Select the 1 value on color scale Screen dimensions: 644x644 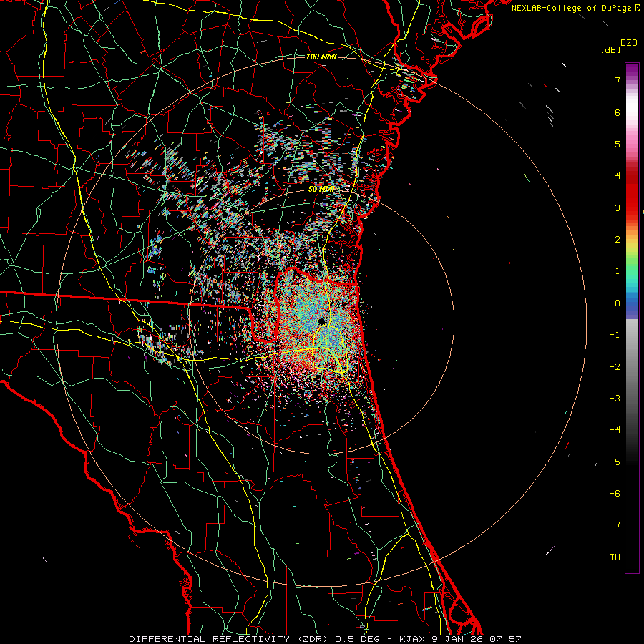[618, 271]
